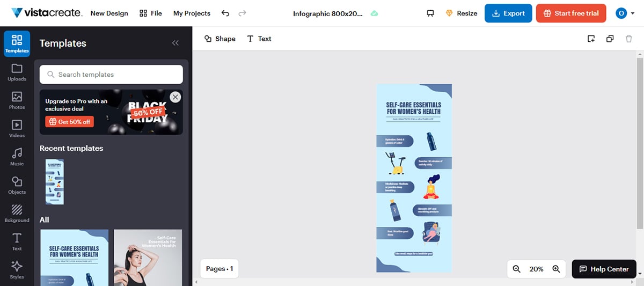Open the File menu
The height and width of the screenshot is (286, 644).
(x=150, y=13)
